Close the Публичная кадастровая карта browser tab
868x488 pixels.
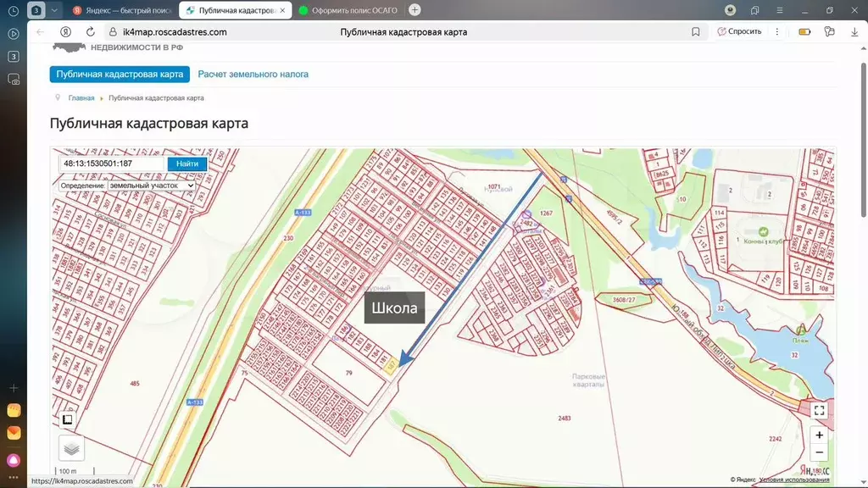[282, 10]
